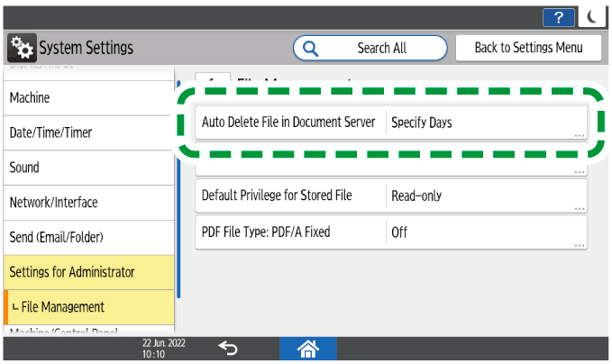Open Auto Delete File in Document Server setting
This screenshot has height=364, width=612.
(288, 123)
